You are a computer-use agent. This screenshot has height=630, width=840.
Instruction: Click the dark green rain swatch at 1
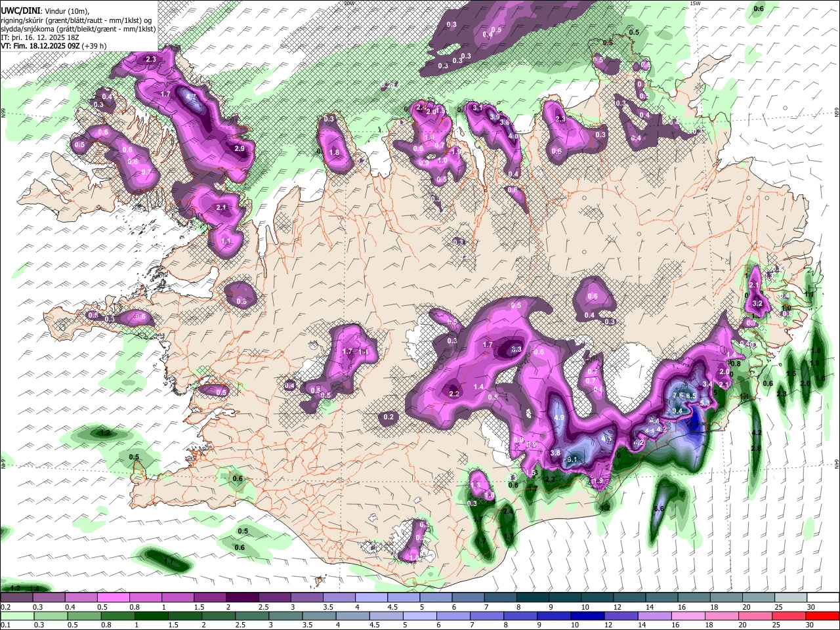(151, 616)
